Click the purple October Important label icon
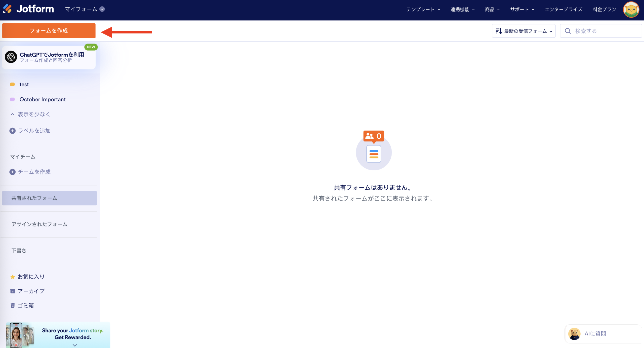 [x=13, y=99]
